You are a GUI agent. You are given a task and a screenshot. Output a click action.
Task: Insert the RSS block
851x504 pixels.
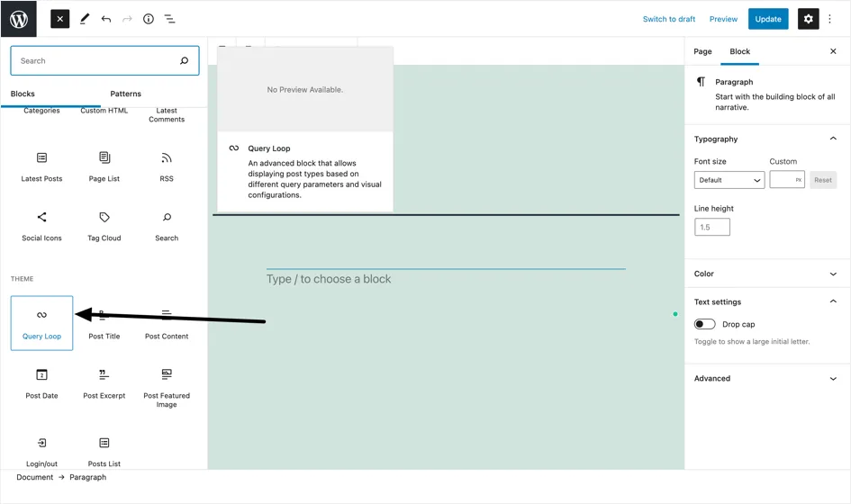(167, 166)
